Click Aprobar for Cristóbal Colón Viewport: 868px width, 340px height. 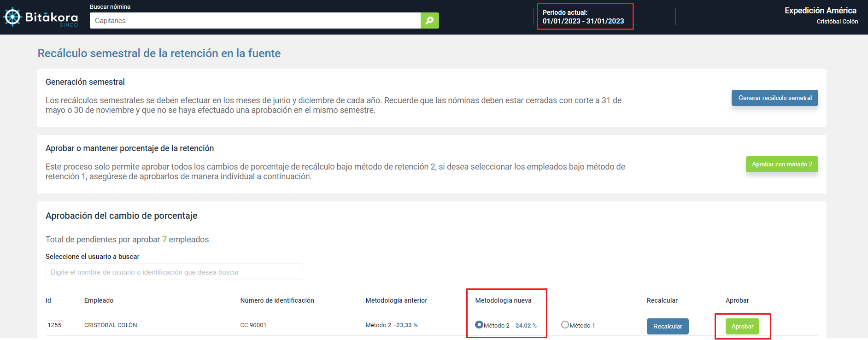coord(742,326)
